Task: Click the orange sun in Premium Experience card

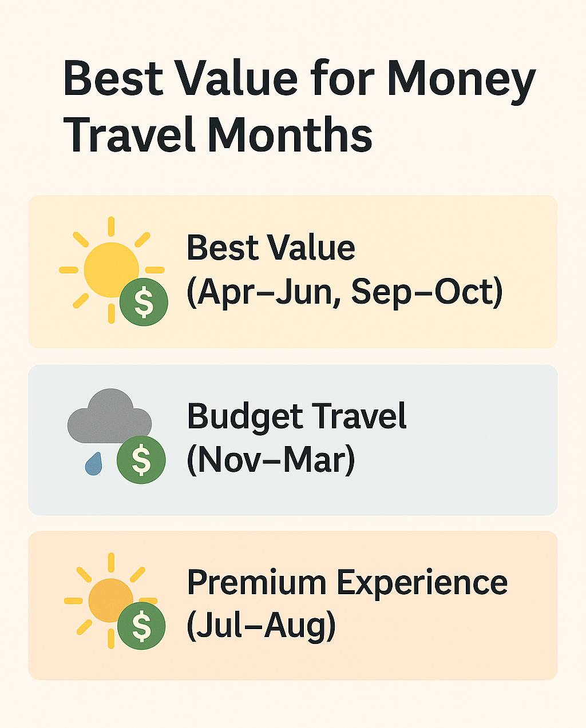Action: (x=109, y=598)
